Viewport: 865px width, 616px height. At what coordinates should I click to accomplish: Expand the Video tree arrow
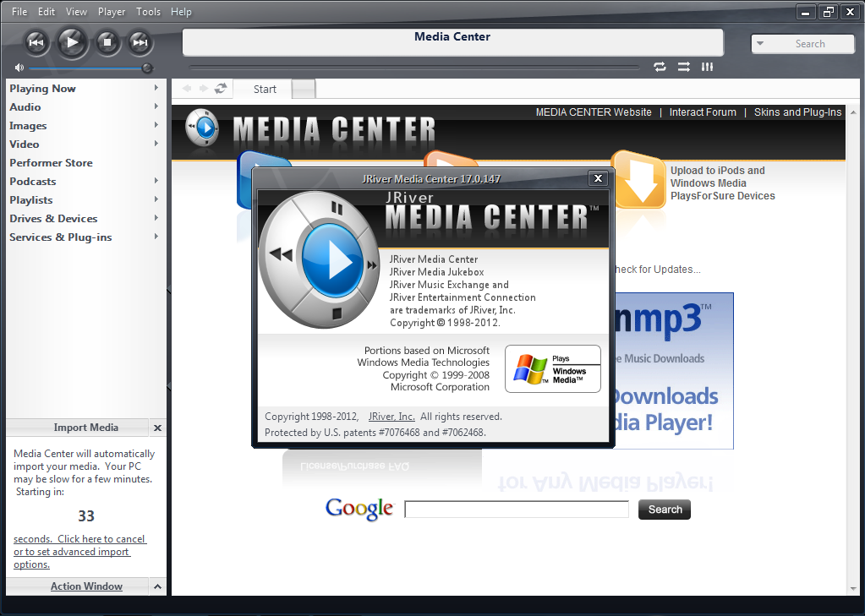tap(156, 144)
